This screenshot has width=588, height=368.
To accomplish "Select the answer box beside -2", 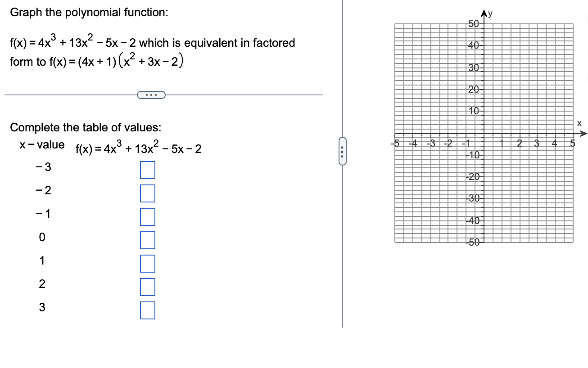I will coord(147,193).
